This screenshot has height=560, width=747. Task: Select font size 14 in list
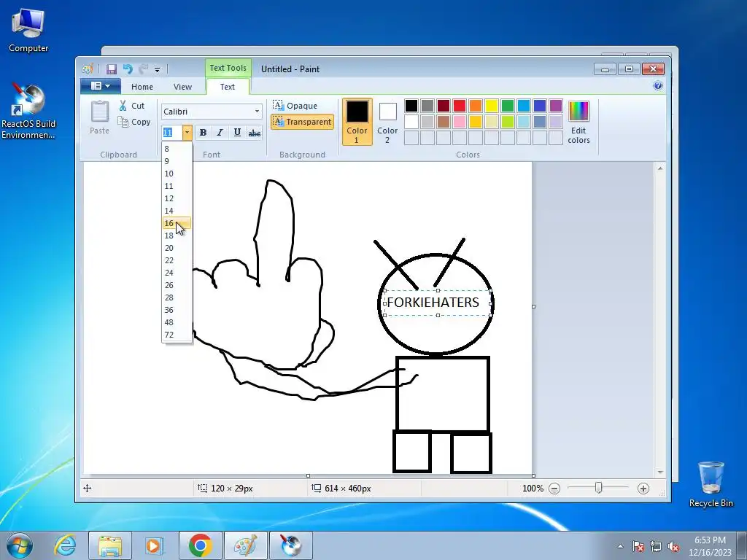[177, 211]
